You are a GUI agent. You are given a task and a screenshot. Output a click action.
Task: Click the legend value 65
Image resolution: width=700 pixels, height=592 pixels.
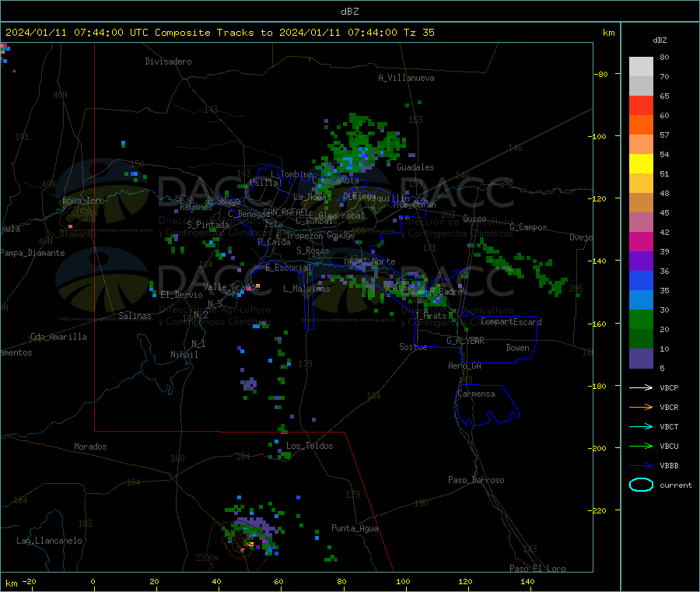pyautogui.click(x=664, y=96)
